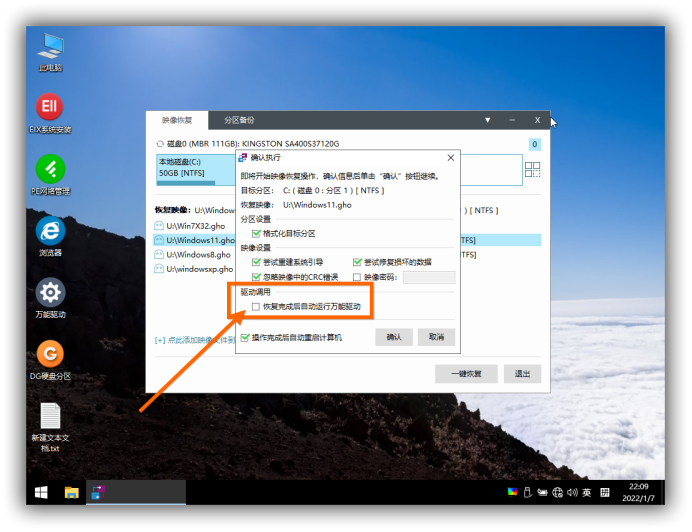The width and height of the screenshot is (692, 532).
Task: Open the title bar dropdown triangle menu
Action: (x=488, y=120)
